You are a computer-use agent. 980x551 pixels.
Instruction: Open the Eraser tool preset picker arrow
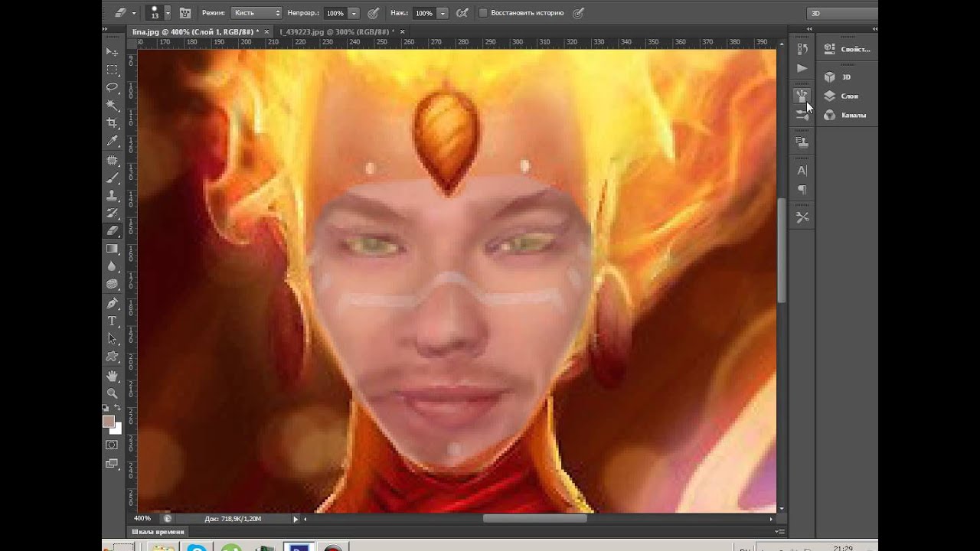click(x=133, y=13)
